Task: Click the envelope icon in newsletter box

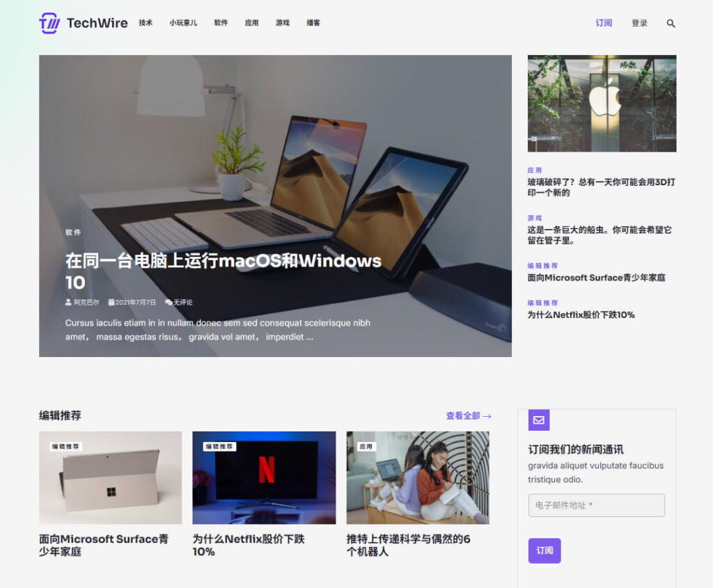Action: pos(539,420)
